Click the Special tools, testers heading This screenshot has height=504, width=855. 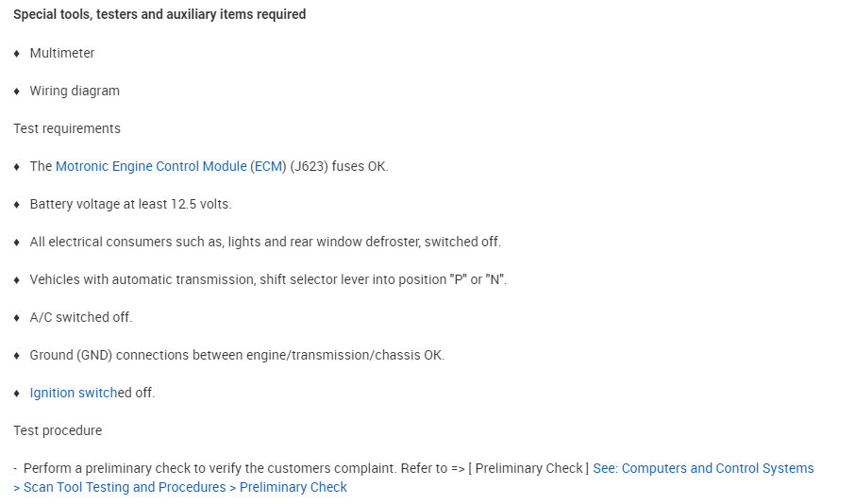coord(159,14)
